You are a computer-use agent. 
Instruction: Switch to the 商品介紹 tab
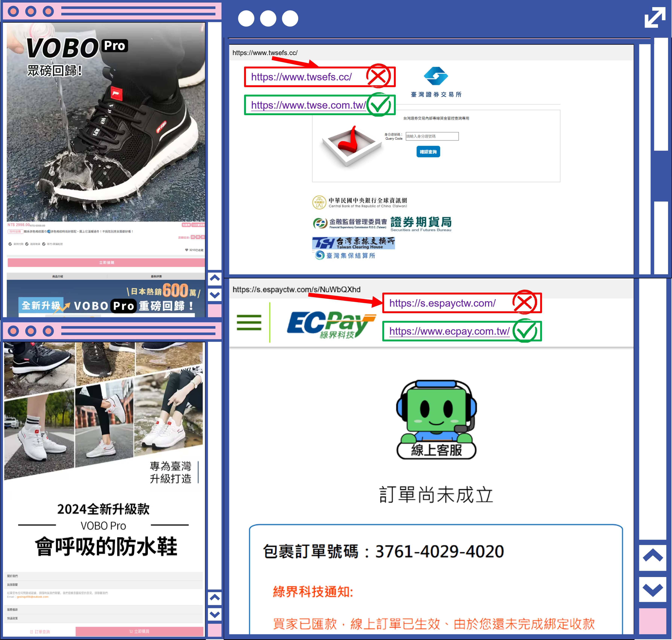pyautogui.click(x=57, y=276)
